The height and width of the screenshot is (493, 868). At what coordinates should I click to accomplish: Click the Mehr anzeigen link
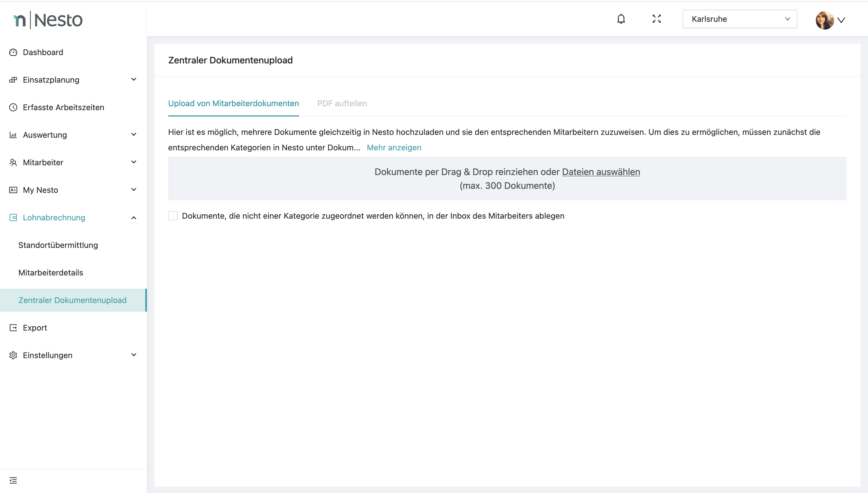[394, 147]
